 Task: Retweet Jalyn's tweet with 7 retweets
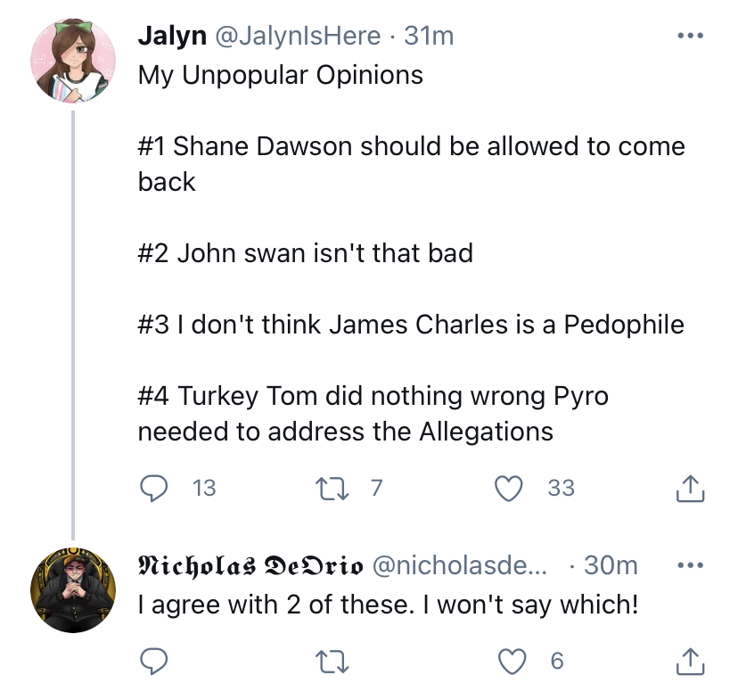click(332, 488)
